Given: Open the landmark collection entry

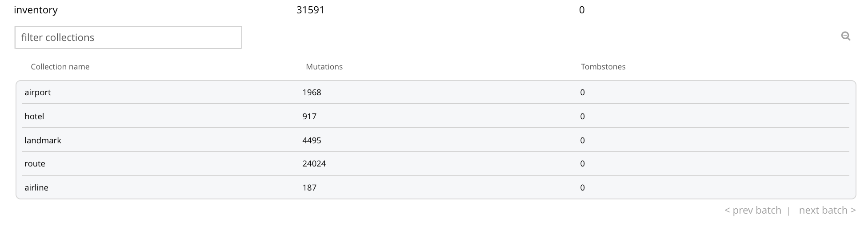Looking at the screenshot, I should (43, 141).
